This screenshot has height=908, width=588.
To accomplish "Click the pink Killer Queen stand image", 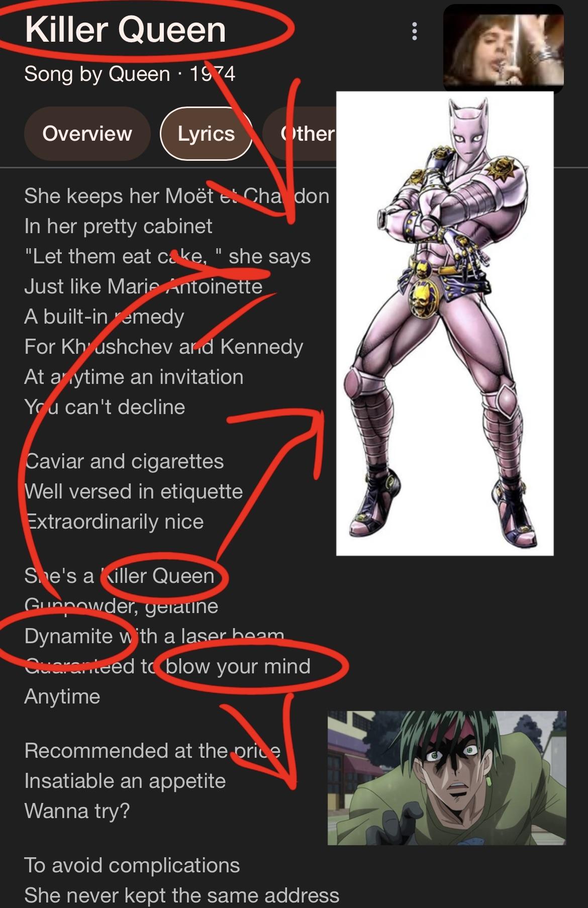I will click(x=445, y=324).
